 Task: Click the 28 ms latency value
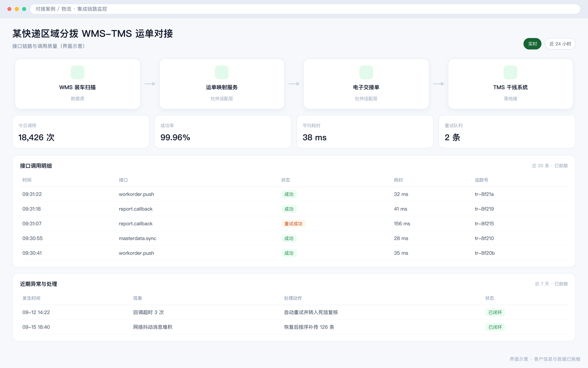401,238
